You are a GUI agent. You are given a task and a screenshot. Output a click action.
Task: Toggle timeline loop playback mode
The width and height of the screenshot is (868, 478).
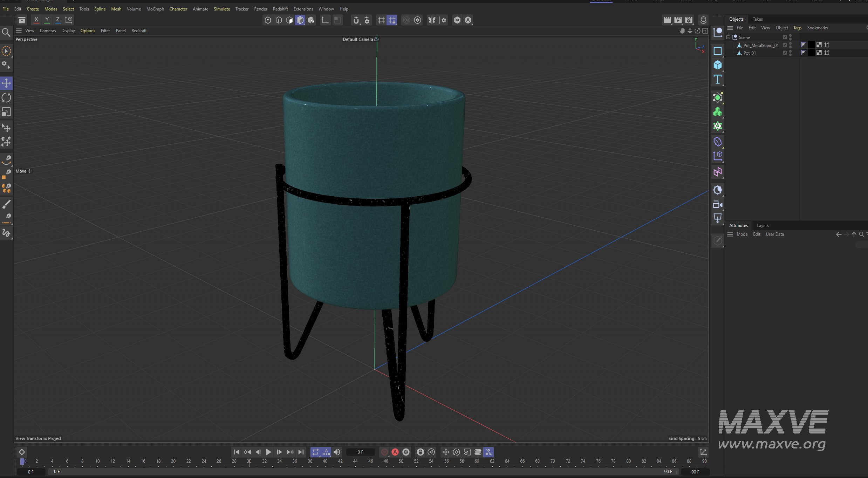315,452
